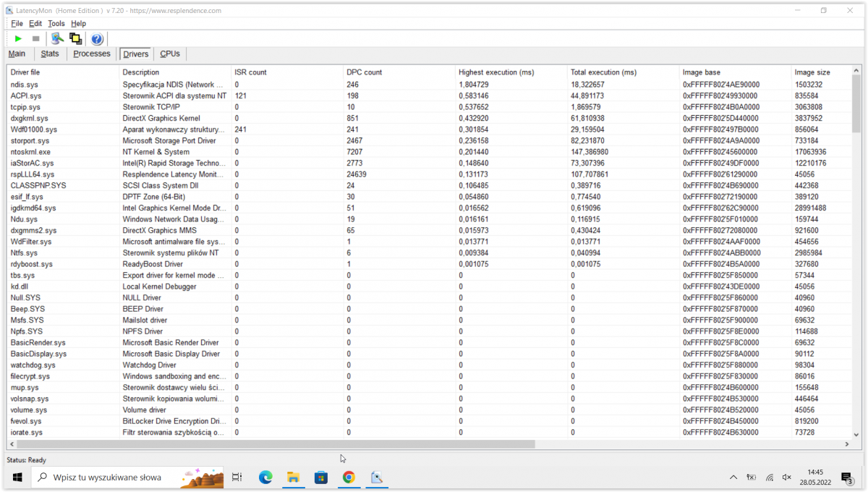Open Microsoft Store from the taskbar
Image resolution: width=868 pixels, height=492 pixels.
[321, 478]
